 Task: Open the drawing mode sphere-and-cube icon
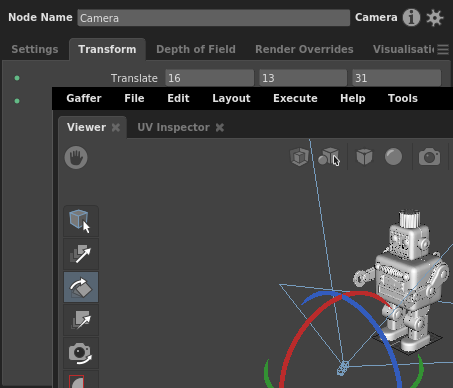(328, 157)
